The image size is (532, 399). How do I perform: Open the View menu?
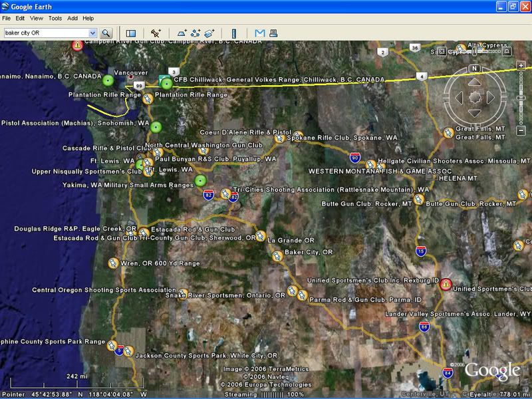click(37, 19)
